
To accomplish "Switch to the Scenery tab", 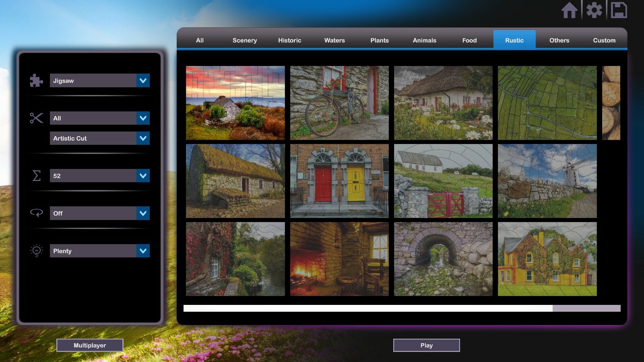I will (x=244, y=40).
